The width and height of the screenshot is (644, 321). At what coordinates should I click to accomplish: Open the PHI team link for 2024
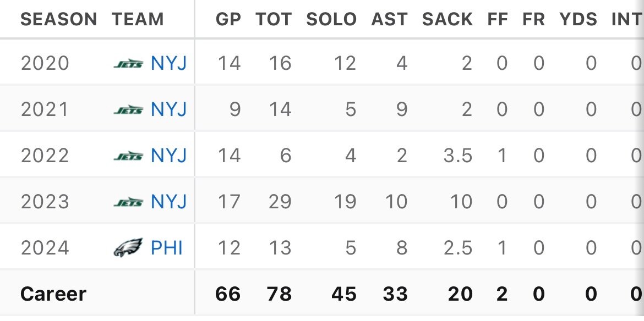[x=167, y=248]
